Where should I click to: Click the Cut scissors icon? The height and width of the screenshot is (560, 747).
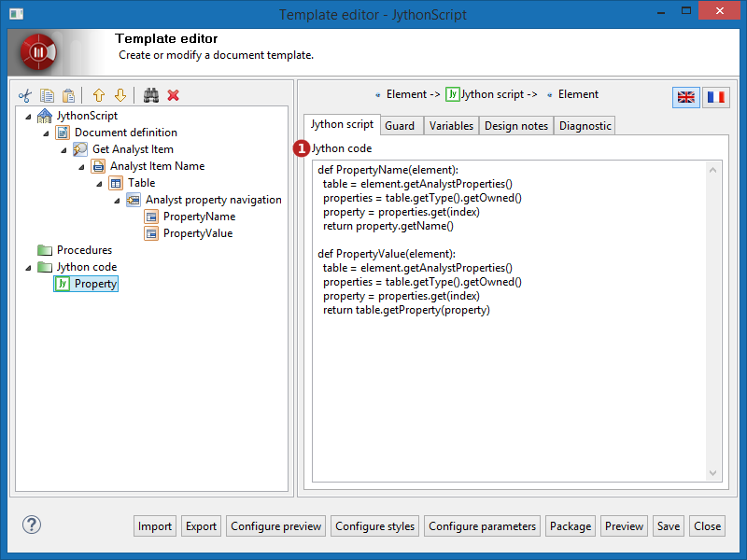pos(25,96)
